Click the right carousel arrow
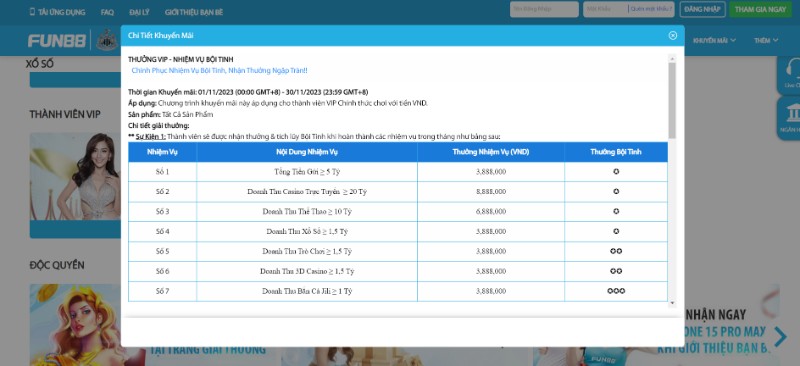The image size is (800, 366). click(781, 336)
